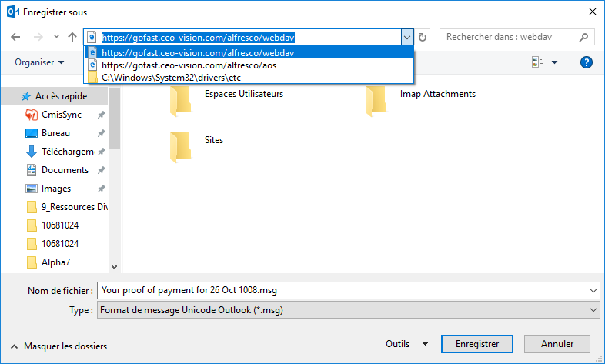Click the Back navigation arrow
The image size is (605, 364).
15,37
